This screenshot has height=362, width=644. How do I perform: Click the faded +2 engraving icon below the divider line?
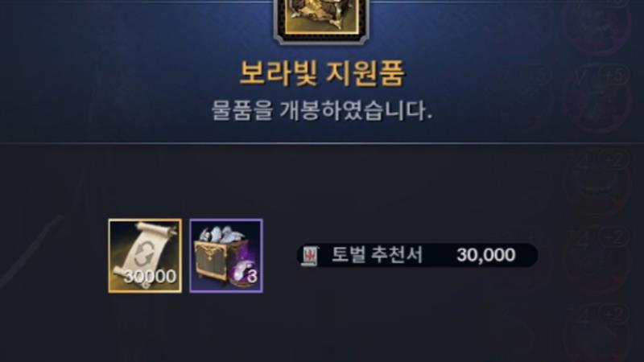tap(597, 183)
